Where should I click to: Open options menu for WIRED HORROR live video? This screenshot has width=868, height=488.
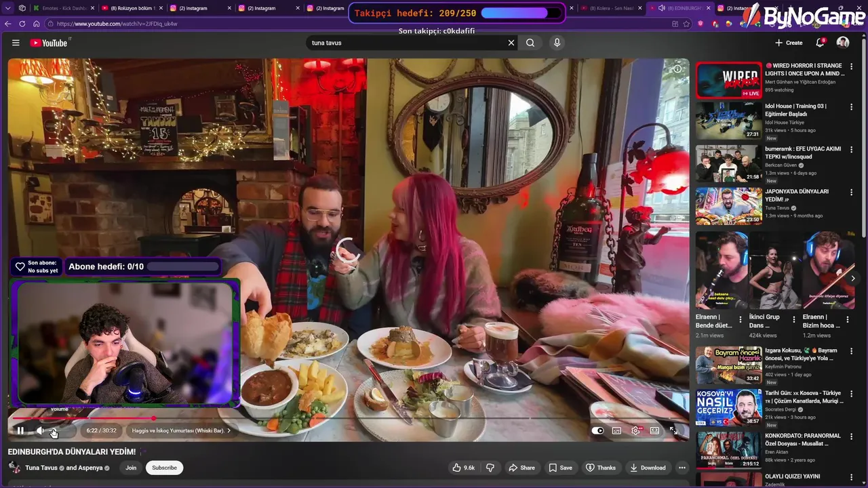point(851,66)
